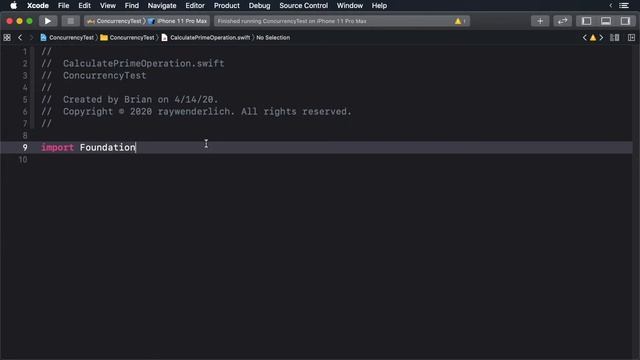This screenshot has width=640, height=360.
Task: Click line number 9 in gutter
Action: [25, 147]
